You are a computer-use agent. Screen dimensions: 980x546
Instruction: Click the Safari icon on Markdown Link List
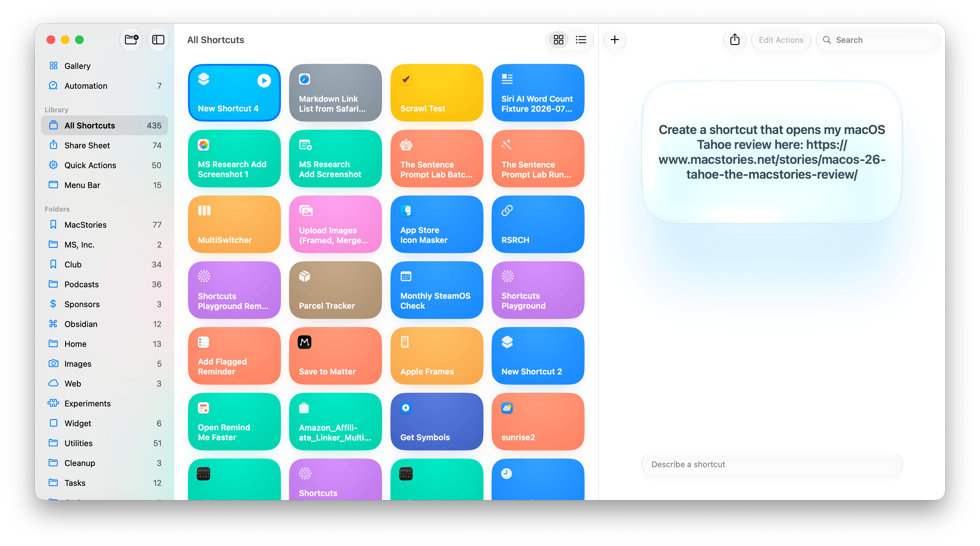(x=304, y=79)
